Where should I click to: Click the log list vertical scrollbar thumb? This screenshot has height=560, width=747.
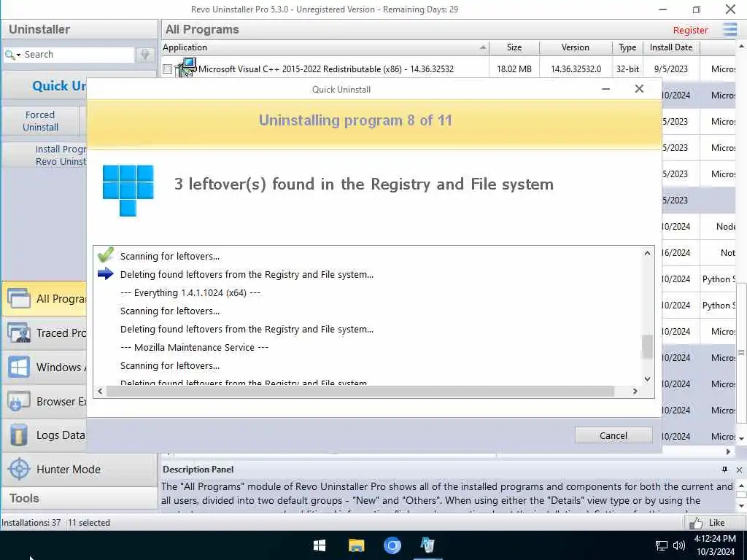[x=647, y=346]
